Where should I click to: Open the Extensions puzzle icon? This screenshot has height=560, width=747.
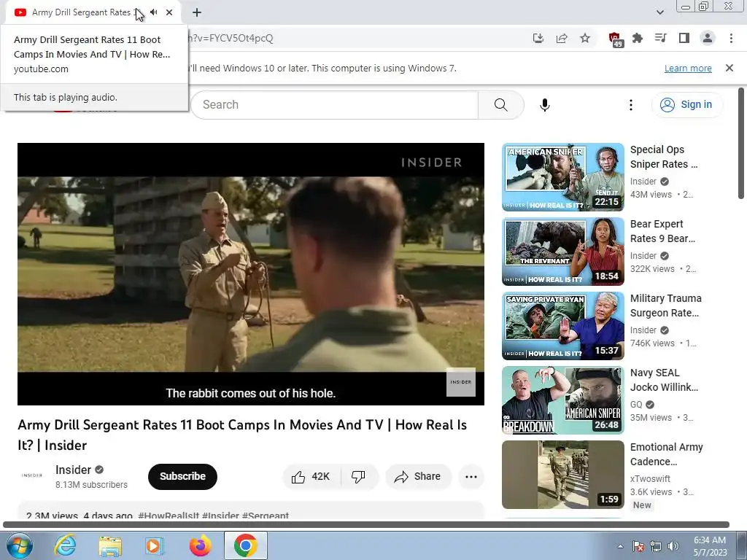point(638,38)
